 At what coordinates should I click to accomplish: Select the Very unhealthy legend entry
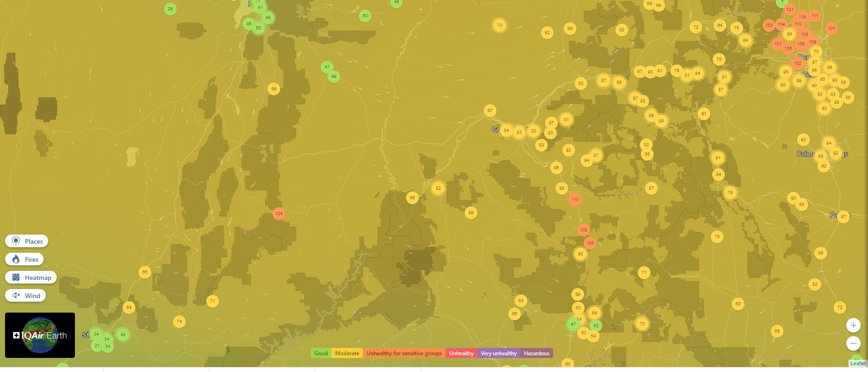498,353
